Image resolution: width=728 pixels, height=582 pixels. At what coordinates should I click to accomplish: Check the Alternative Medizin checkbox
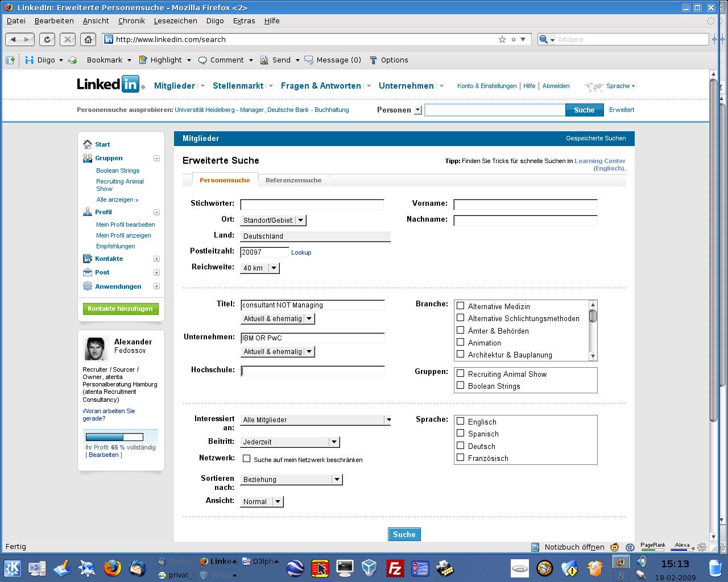[461, 306]
